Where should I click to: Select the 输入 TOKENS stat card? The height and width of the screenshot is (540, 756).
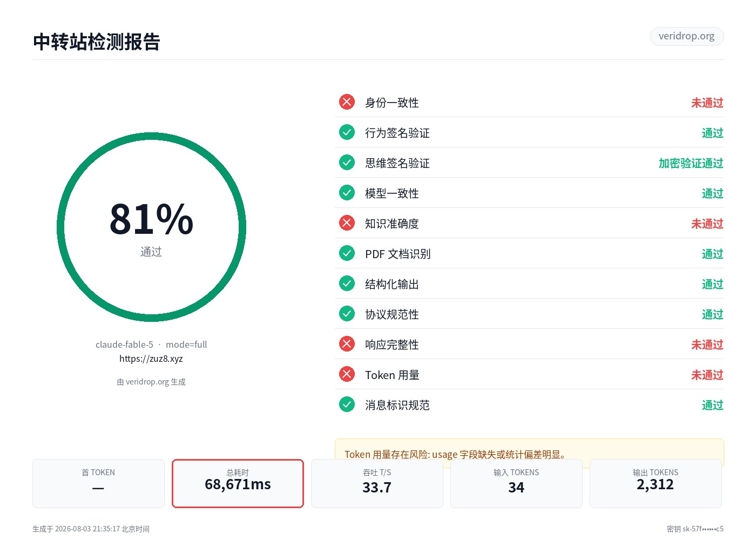tap(516, 483)
